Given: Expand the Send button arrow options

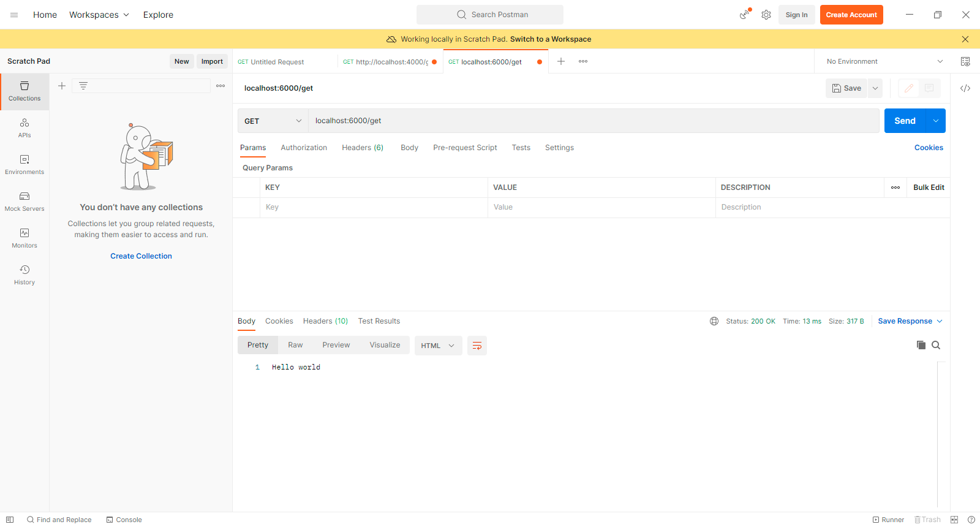Looking at the screenshot, I should [x=936, y=121].
